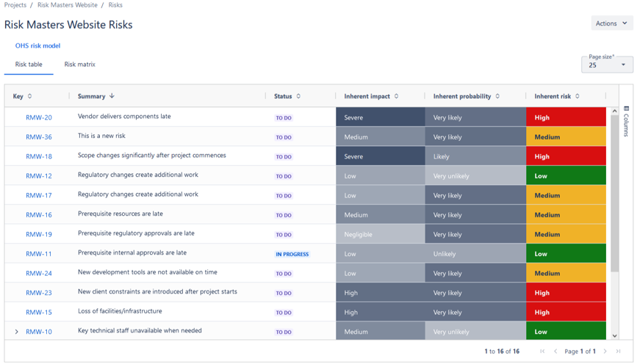The height and width of the screenshot is (364, 640).
Task: Open the OHS risk model link
Action: [x=37, y=45]
